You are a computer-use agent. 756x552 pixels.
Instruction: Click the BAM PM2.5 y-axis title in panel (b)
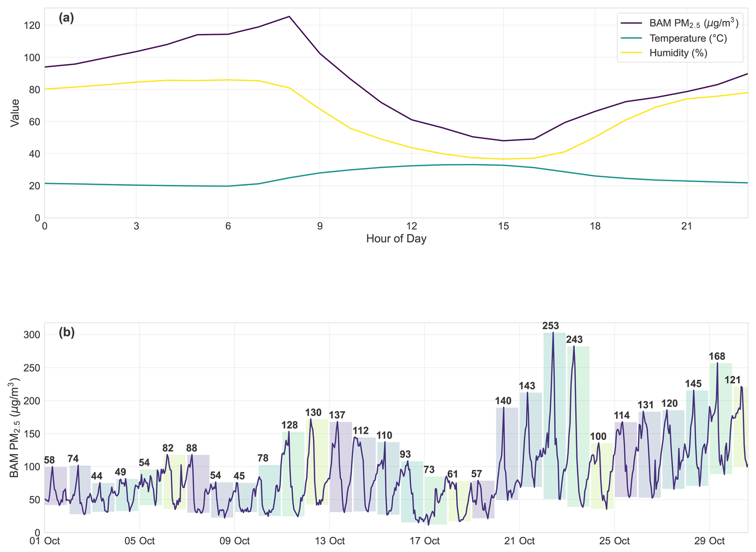[15, 427]
